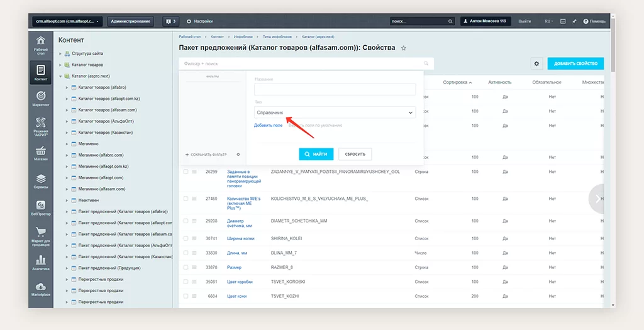Viewport: 644px width, 330px height.
Task: Click the Найти search button
Action: coord(316,154)
